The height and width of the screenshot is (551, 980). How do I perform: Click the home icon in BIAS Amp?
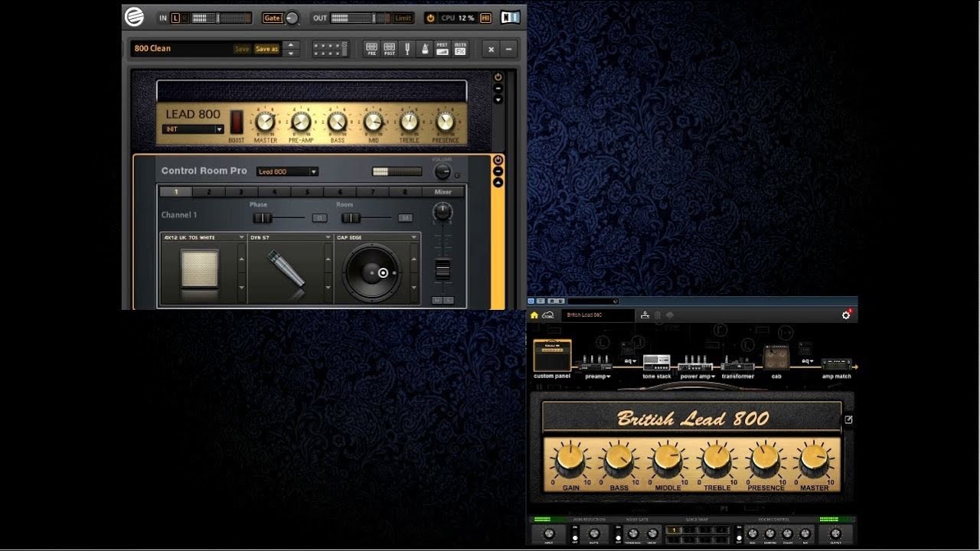tap(534, 315)
